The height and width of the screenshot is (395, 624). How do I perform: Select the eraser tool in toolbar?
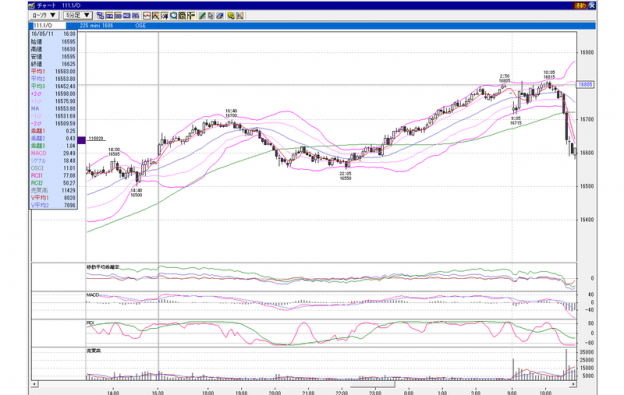coord(220,16)
